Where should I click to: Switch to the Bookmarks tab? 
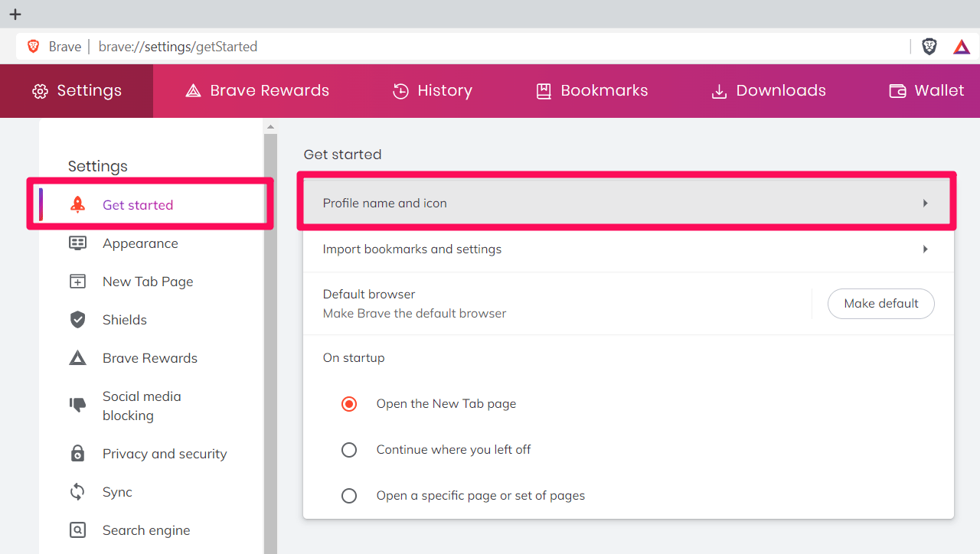pos(591,90)
